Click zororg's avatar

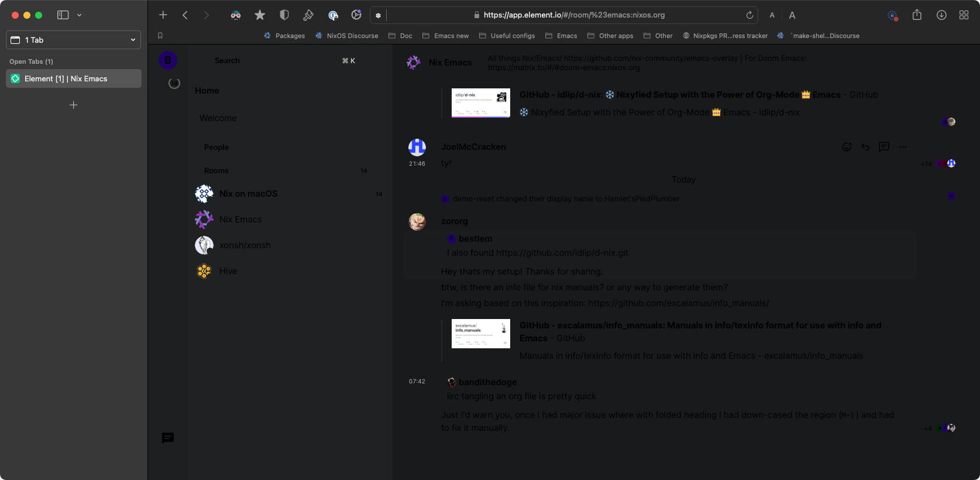point(417,222)
